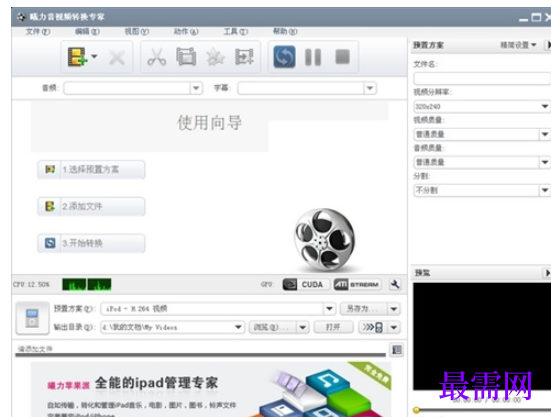
Task: Click the merge video frame icon
Action: pos(244,57)
